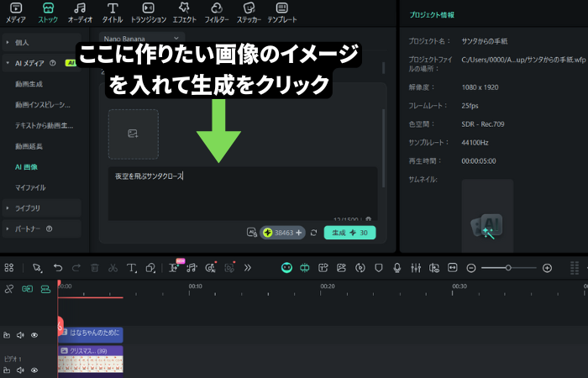Click the refresh icon beside credits
This screenshot has height=378, width=588.
pyautogui.click(x=314, y=233)
